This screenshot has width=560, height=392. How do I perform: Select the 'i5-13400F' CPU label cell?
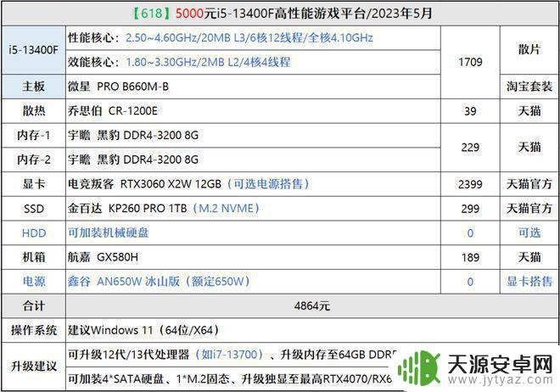(34, 50)
